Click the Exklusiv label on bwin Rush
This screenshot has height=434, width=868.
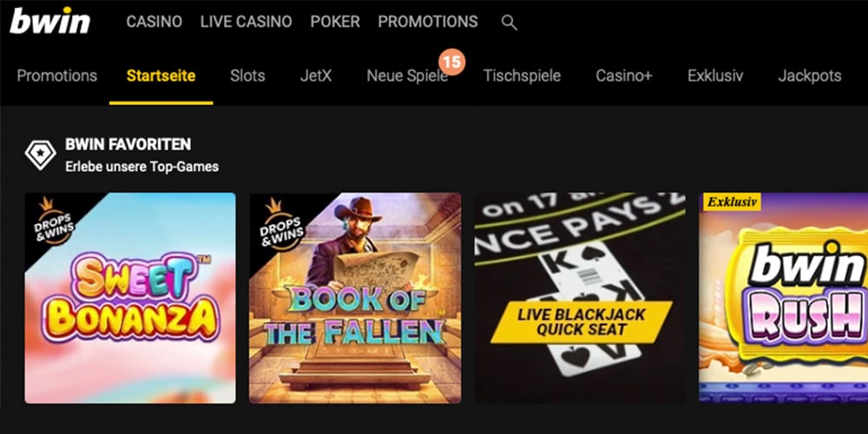click(732, 202)
